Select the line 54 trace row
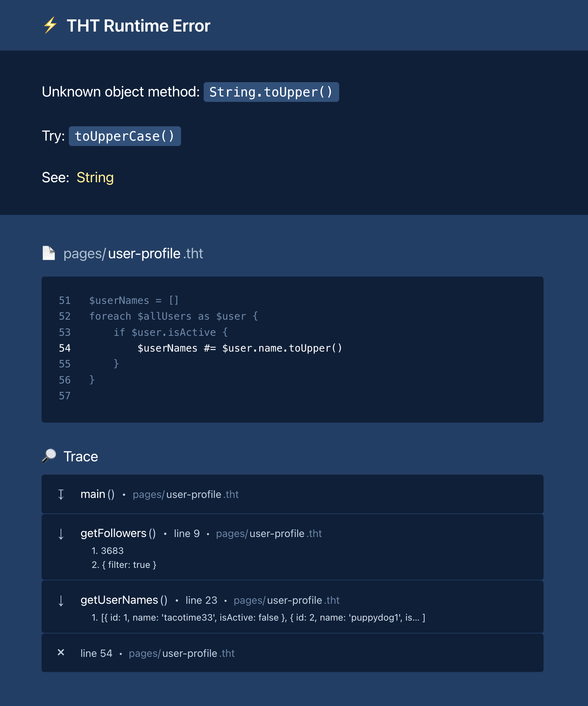The image size is (588, 706). click(x=96, y=653)
